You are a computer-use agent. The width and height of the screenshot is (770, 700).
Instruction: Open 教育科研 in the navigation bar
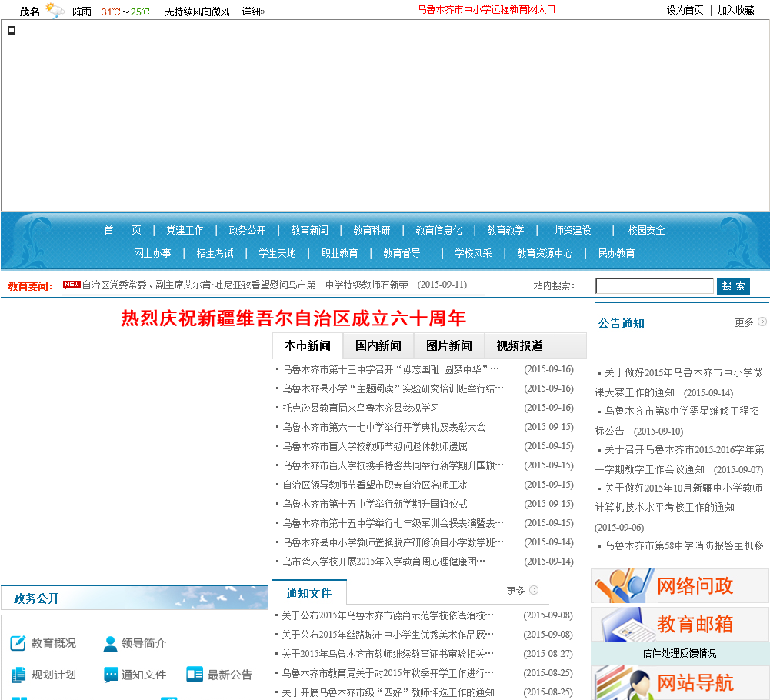click(372, 230)
